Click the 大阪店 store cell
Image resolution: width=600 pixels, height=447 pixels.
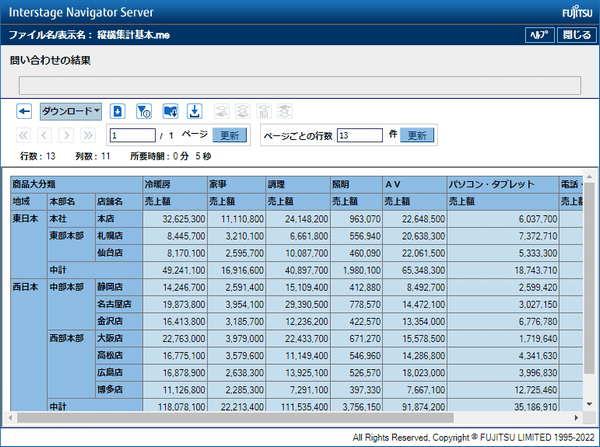119,338
